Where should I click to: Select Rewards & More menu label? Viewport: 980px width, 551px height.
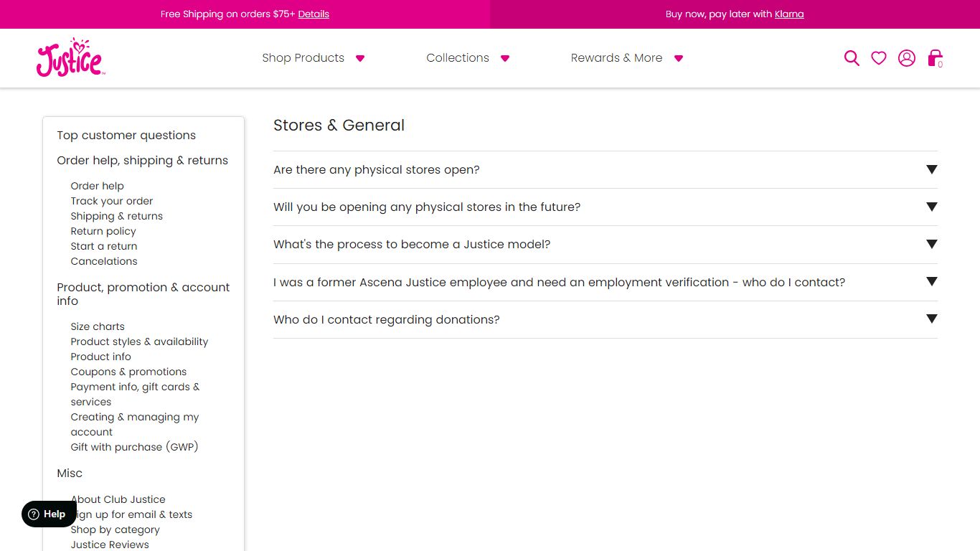pyautogui.click(x=616, y=58)
